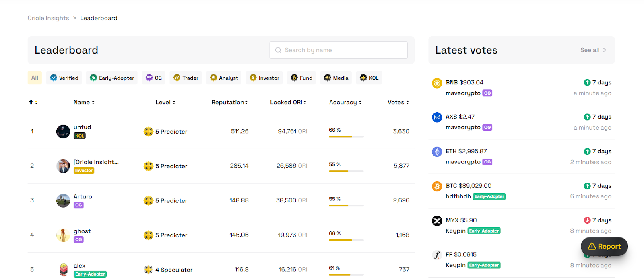Screen dimensions: 644x280
Task: Select the All filter chip
Action: click(x=35, y=78)
